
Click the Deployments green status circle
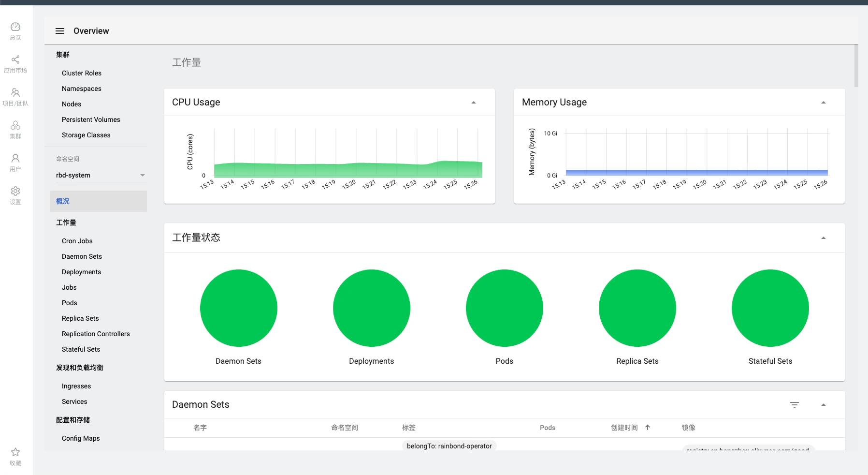372,308
